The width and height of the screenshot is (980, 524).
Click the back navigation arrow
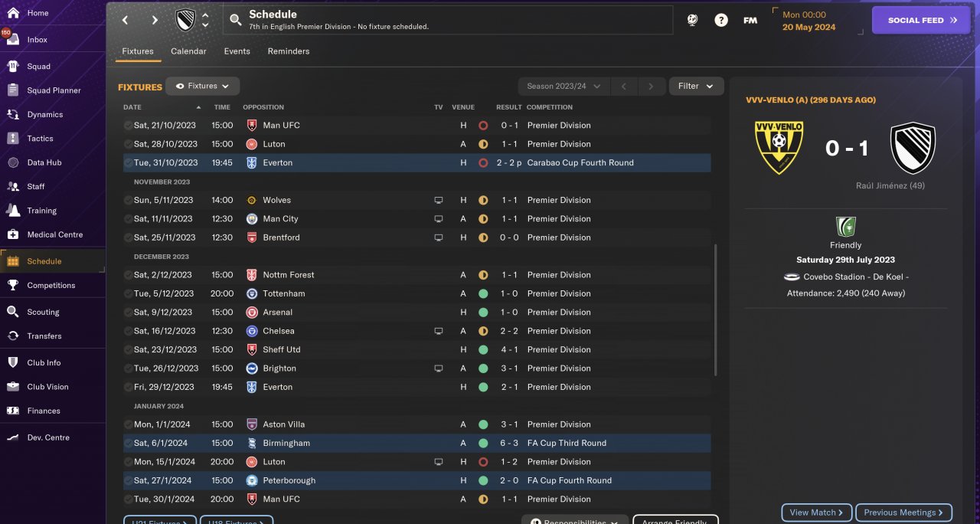point(126,20)
